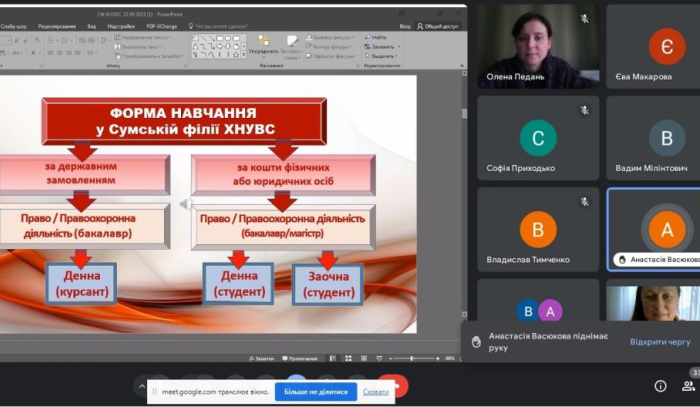This screenshot has height=407, width=700.
Task: Click the Find (Найти) tool in ribbon
Action: pos(379,37)
